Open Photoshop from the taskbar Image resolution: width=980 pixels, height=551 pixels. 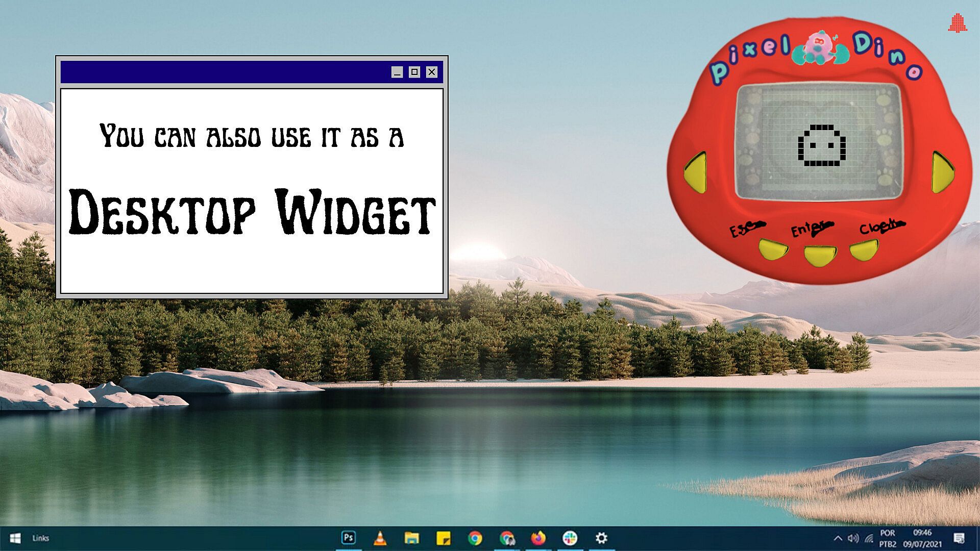click(349, 538)
